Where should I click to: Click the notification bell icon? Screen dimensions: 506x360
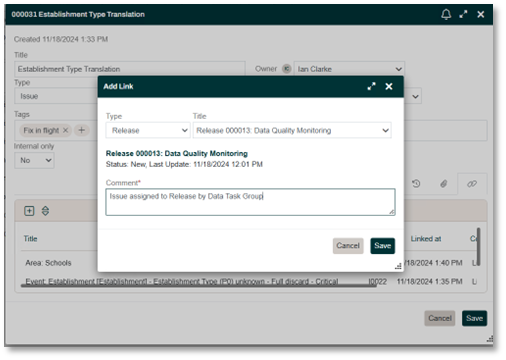[446, 14]
